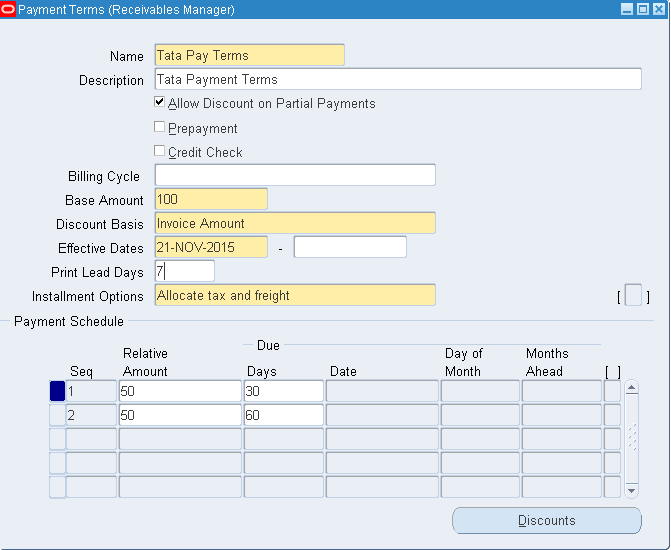Click the Name field with Tata Pay Terms
The image size is (671, 550).
click(x=249, y=55)
